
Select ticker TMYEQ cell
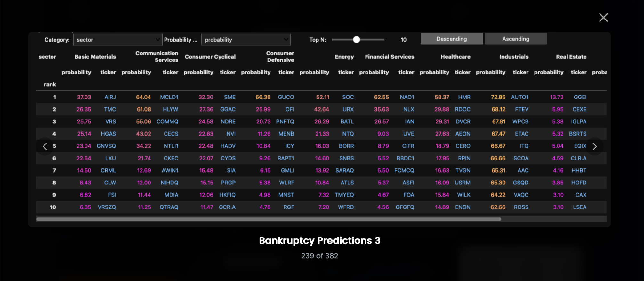tap(344, 195)
